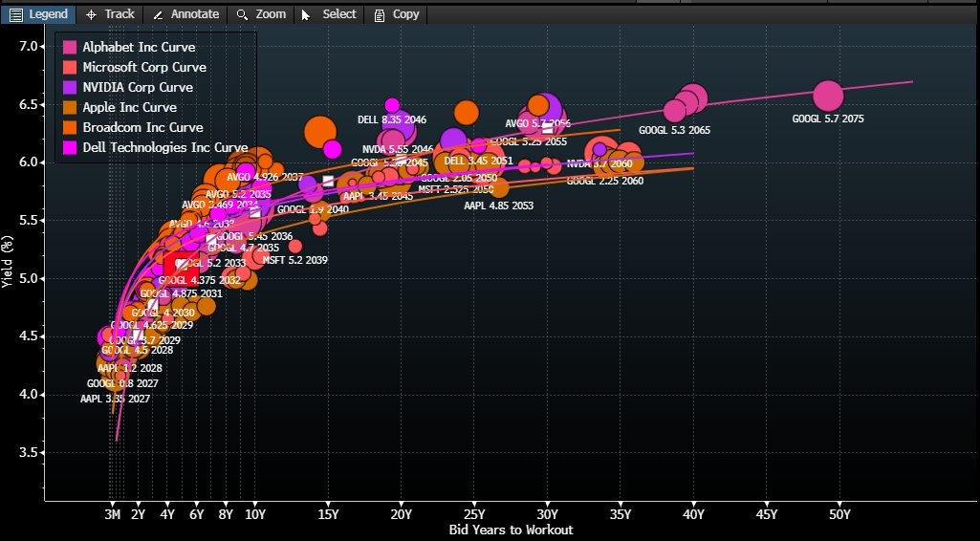The image size is (980, 541).
Task: Click the GOOGL 5.3 2065 label
Action: click(x=674, y=130)
